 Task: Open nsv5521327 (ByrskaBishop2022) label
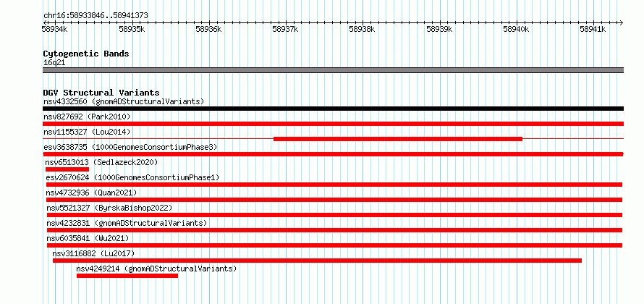(110, 208)
